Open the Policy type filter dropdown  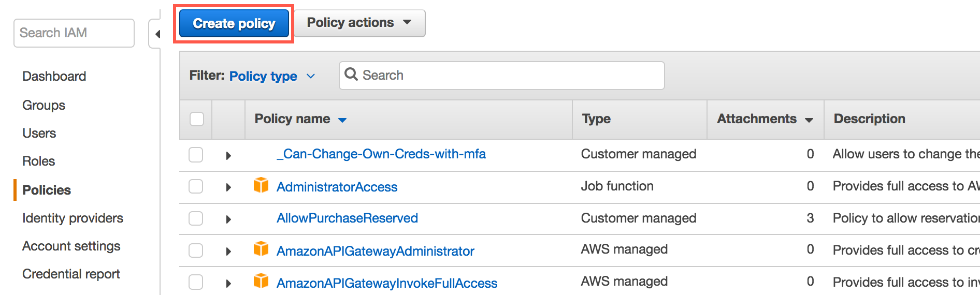pos(272,76)
